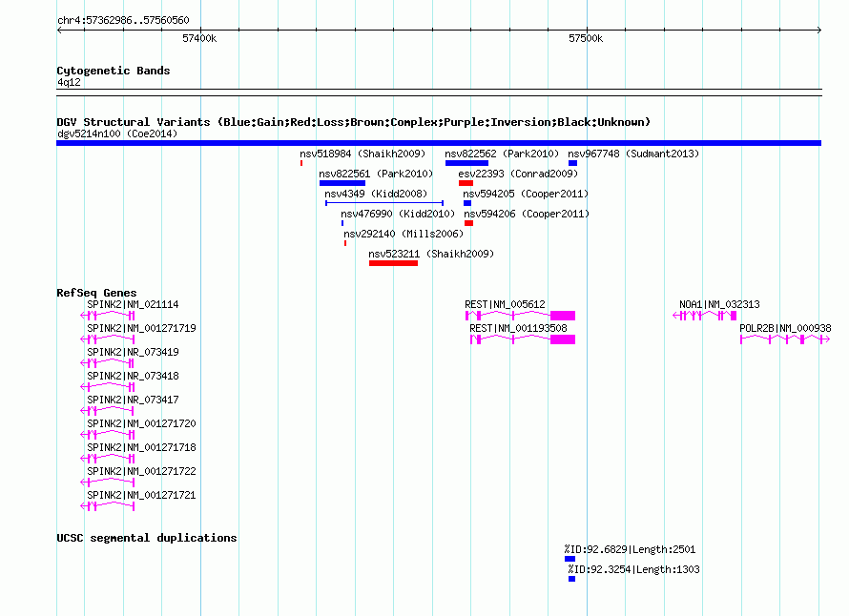The image size is (849, 616).
Task: Select the nsv518984 (Shaikh2009) variant label
Action: tap(362, 154)
